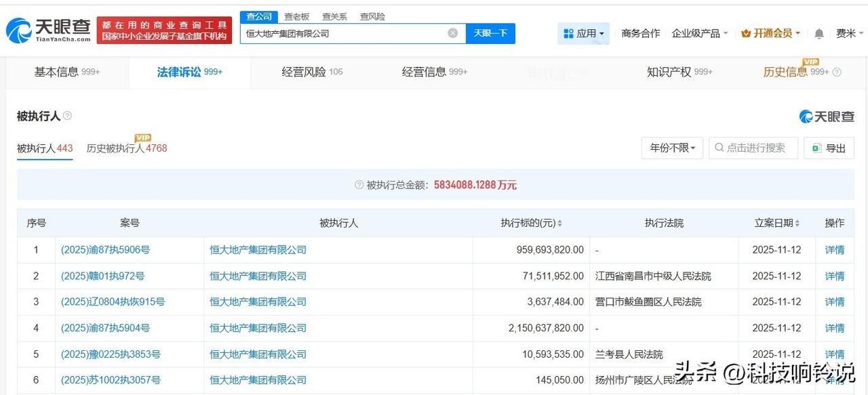Select the 查风险 search mode
The width and height of the screenshot is (868, 395).
click(372, 16)
